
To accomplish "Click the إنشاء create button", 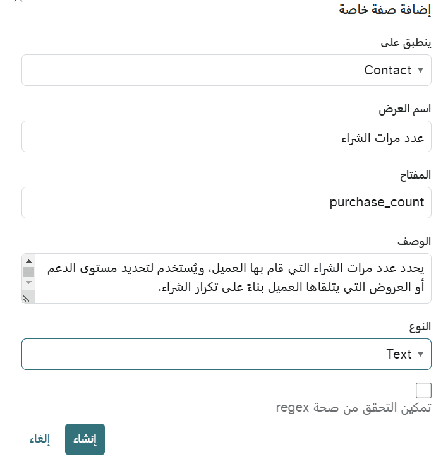I will coord(85,439).
